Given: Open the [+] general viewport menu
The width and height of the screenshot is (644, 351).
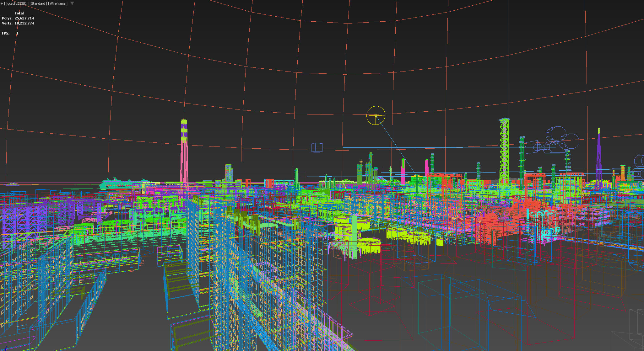Looking at the screenshot, I should point(2,3).
